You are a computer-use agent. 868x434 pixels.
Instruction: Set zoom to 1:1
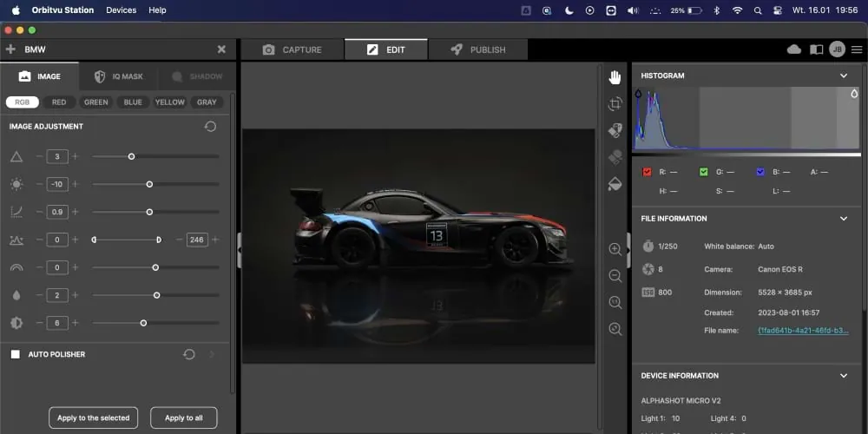pyautogui.click(x=615, y=302)
